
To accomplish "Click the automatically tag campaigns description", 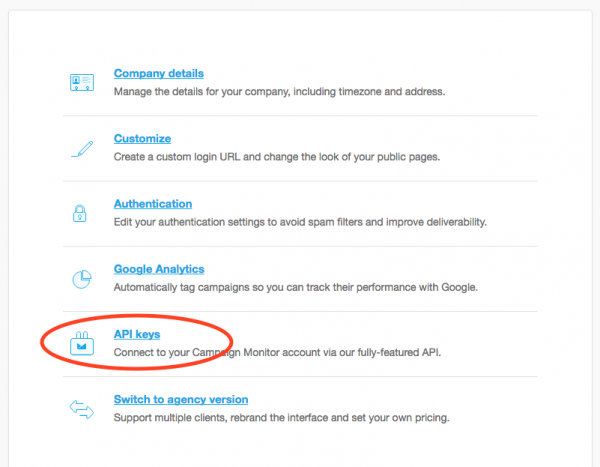I will click(x=296, y=287).
